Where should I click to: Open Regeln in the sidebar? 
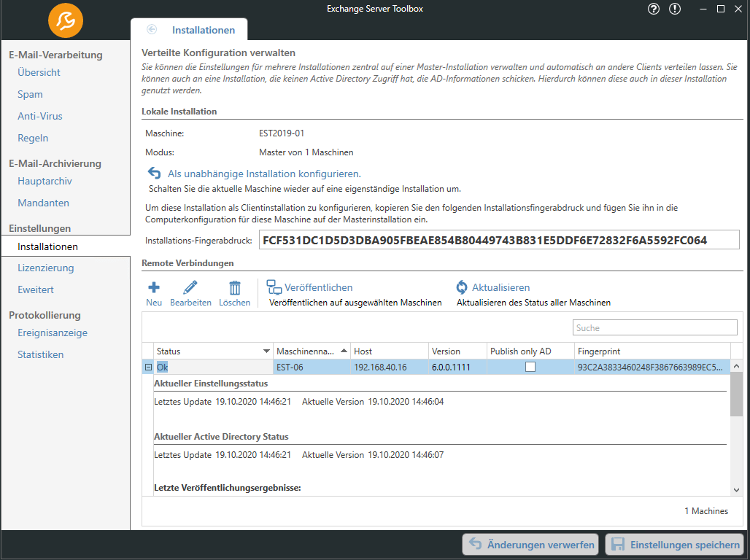point(33,139)
